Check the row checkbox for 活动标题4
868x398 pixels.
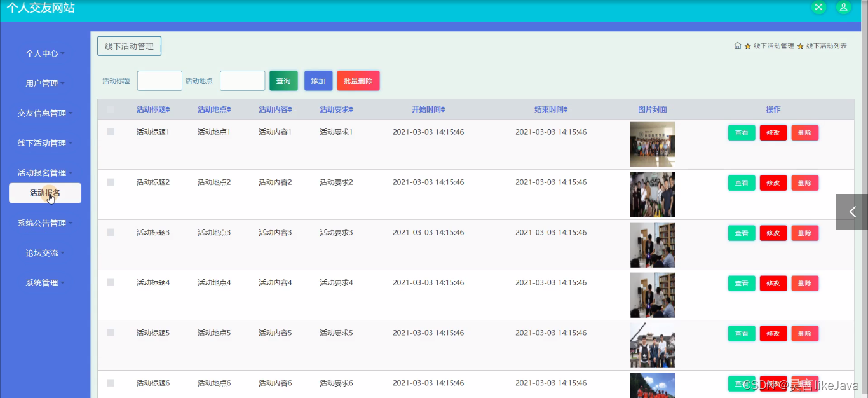(x=111, y=282)
